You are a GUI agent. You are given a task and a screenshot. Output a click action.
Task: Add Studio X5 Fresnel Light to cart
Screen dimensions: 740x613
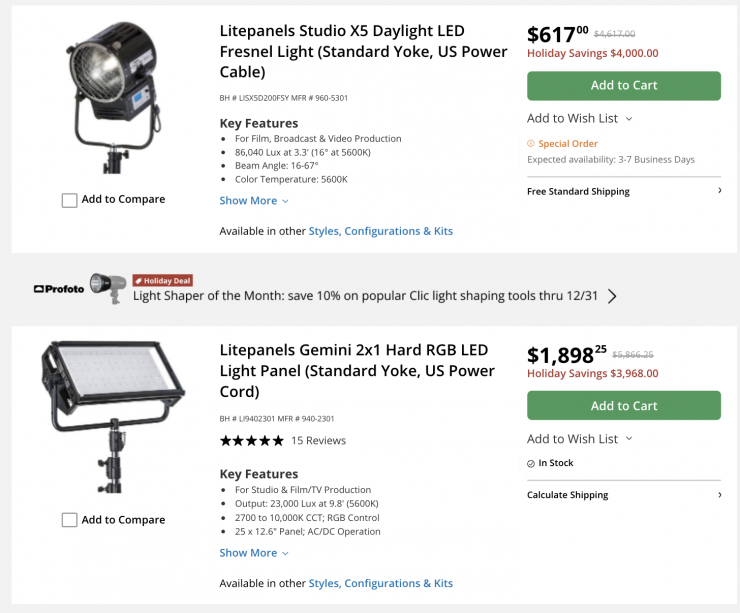click(x=623, y=86)
